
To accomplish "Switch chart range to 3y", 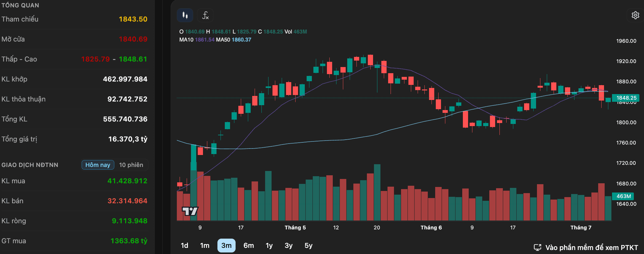I will 288,245.
